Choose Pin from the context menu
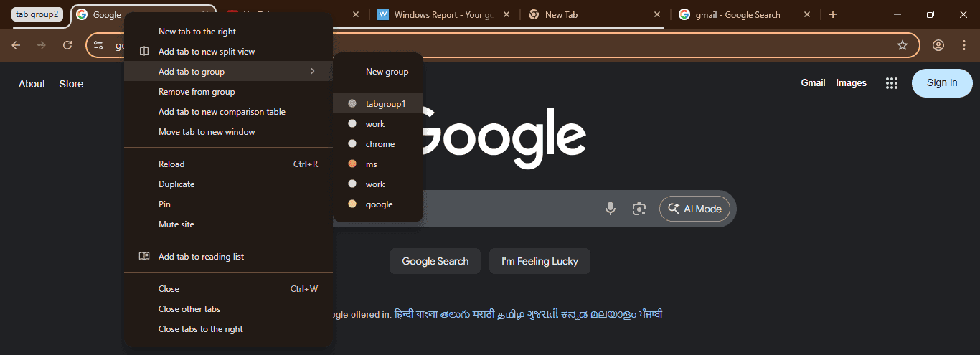Screen dimensions: 980x355 click(164, 204)
